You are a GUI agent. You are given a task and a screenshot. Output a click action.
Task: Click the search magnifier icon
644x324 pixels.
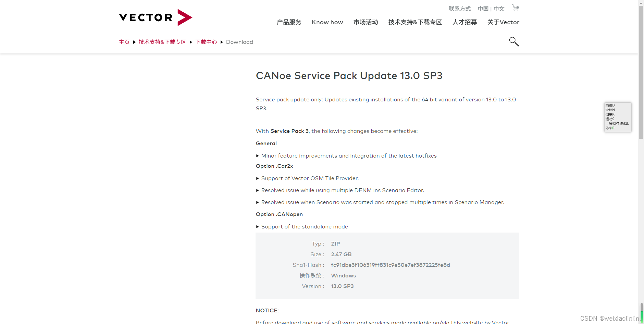click(x=514, y=41)
